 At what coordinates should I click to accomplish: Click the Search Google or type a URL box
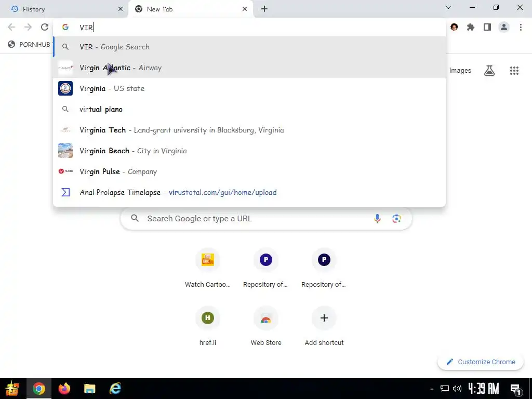pyautogui.click(x=266, y=219)
